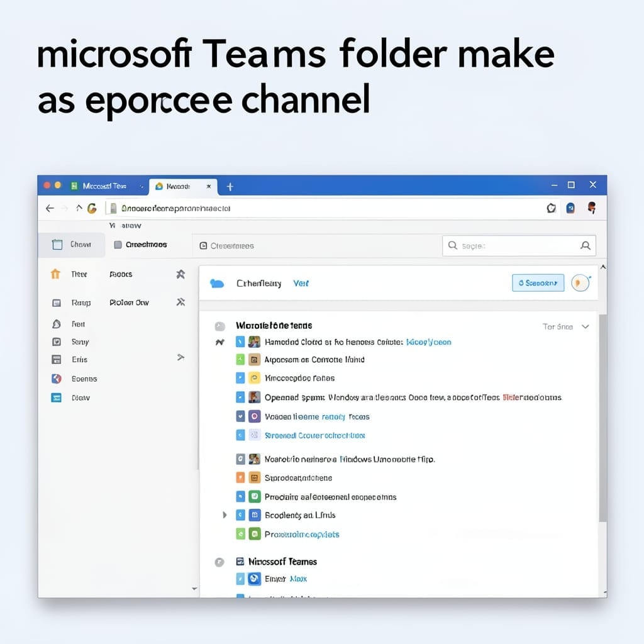Click the pin icon beside Hamoded Clotrd row
Image resolution: width=644 pixels, height=644 pixels.
(219, 342)
